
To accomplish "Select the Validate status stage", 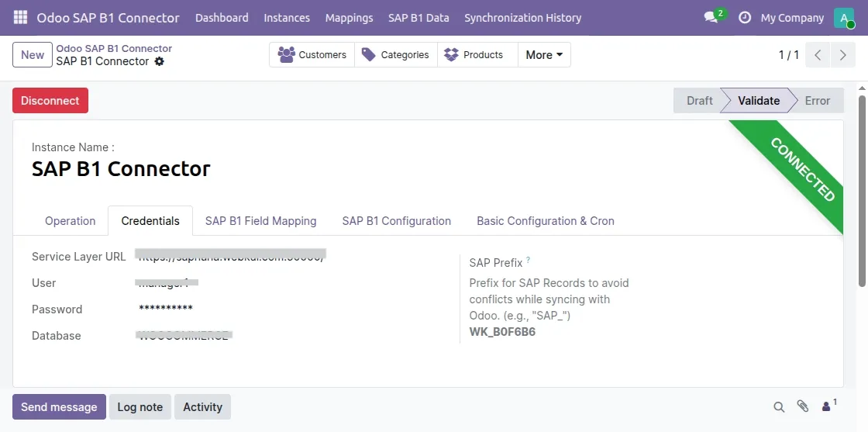I will tap(759, 101).
